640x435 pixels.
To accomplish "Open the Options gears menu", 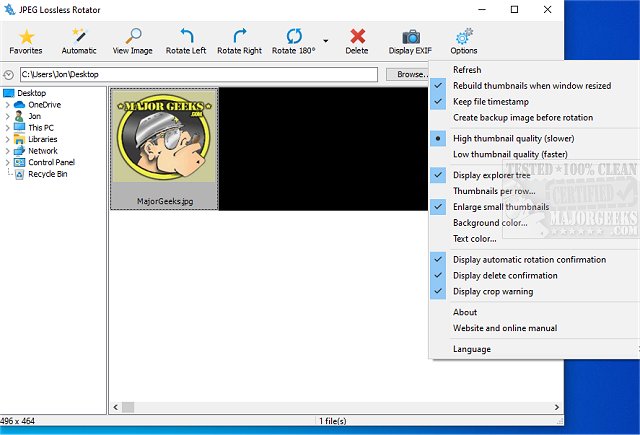I will (x=464, y=41).
